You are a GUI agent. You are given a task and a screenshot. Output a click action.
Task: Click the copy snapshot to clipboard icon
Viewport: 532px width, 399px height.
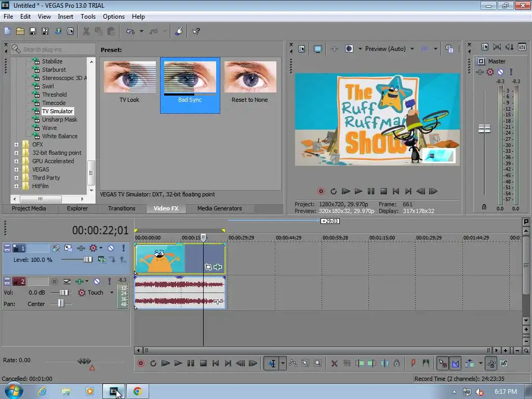449,49
